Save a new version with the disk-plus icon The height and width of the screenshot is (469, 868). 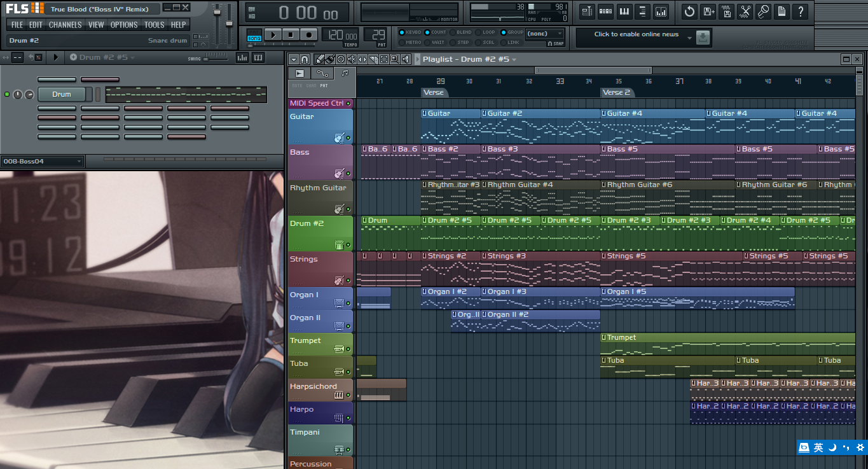coord(708,11)
